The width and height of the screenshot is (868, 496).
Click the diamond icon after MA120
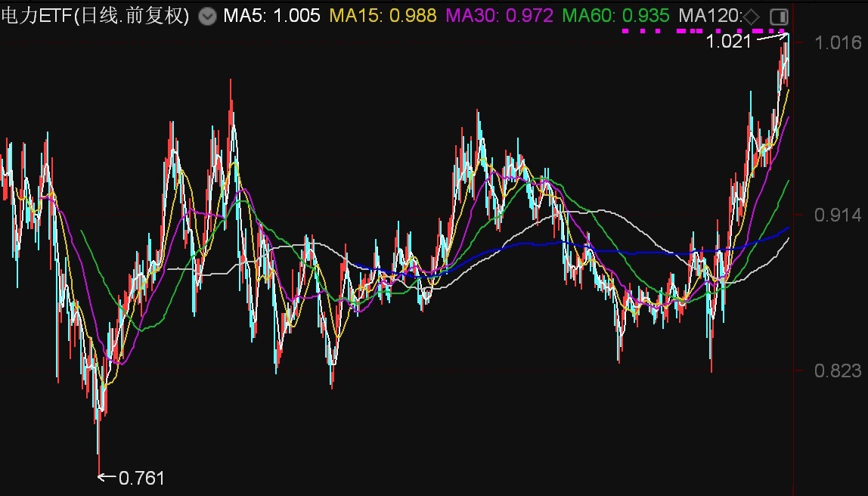(x=751, y=17)
